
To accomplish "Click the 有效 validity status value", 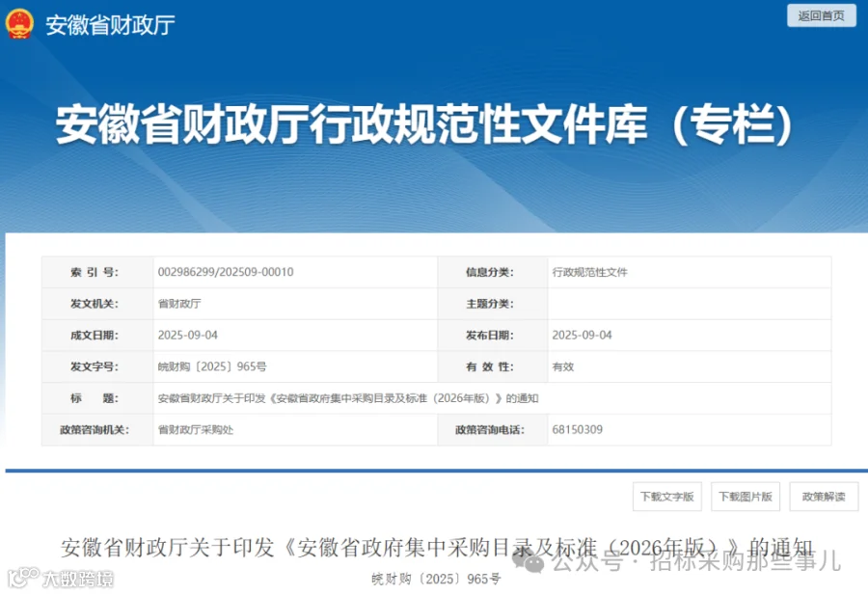I will click(x=563, y=366).
